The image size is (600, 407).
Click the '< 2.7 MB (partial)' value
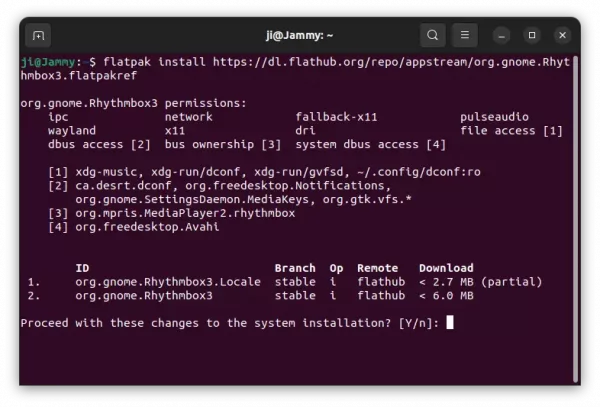[x=481, y=282]
